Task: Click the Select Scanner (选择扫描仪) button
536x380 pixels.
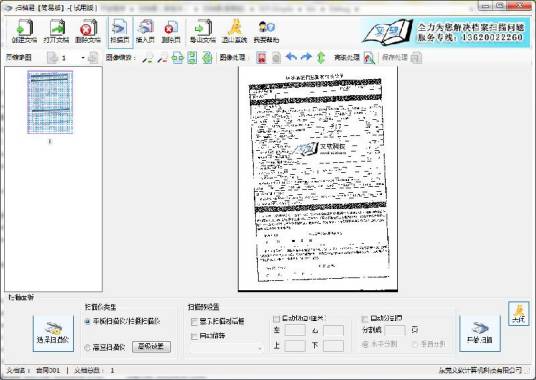Action: tap(53, 333)
